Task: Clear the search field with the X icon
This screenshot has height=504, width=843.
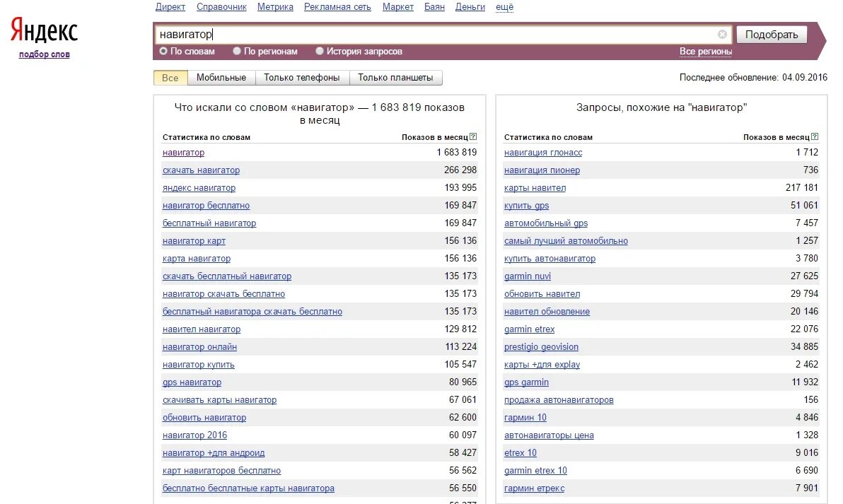Action: (722, 35)
